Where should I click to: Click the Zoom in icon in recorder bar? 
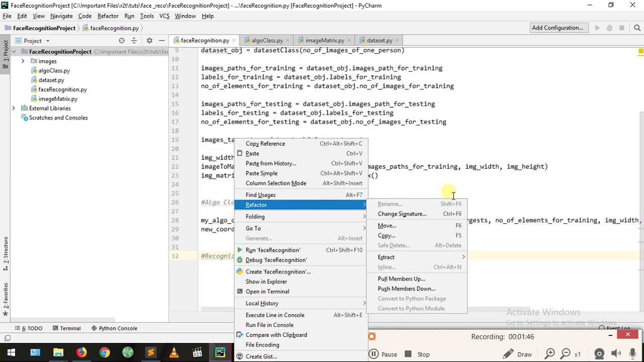pyautogui.click(x=550, y=354)
